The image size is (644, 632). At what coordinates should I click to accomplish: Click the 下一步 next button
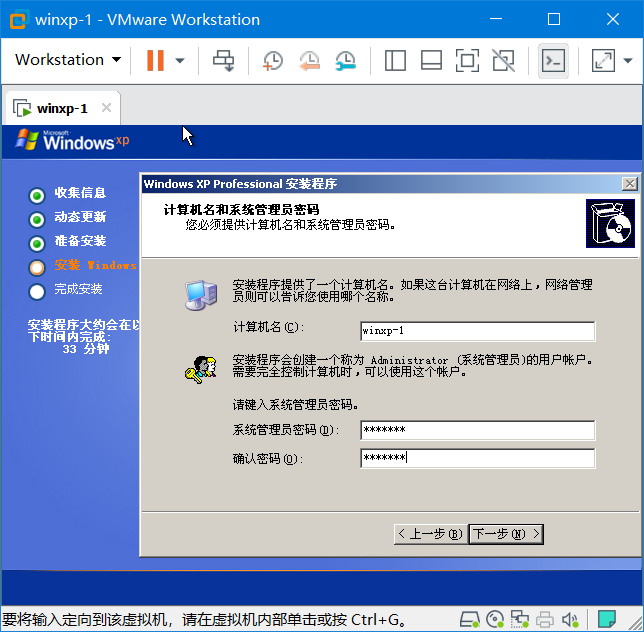coord(506,534)
